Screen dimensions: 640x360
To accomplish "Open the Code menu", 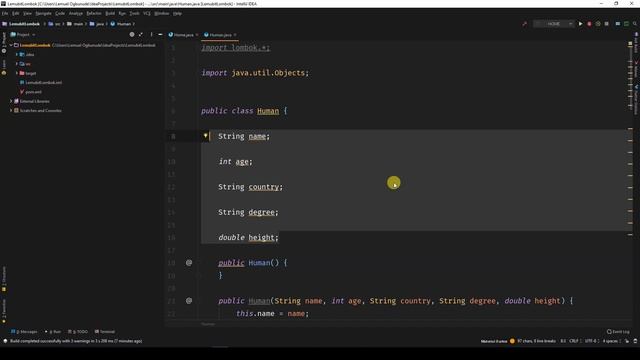I will tap(60, 13).
